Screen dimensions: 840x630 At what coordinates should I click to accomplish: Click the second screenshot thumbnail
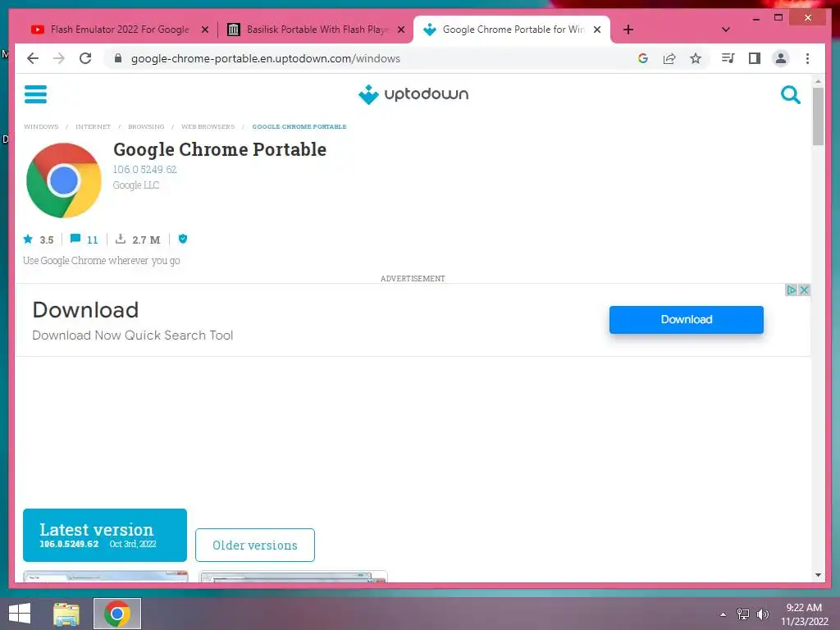point(293,577)
